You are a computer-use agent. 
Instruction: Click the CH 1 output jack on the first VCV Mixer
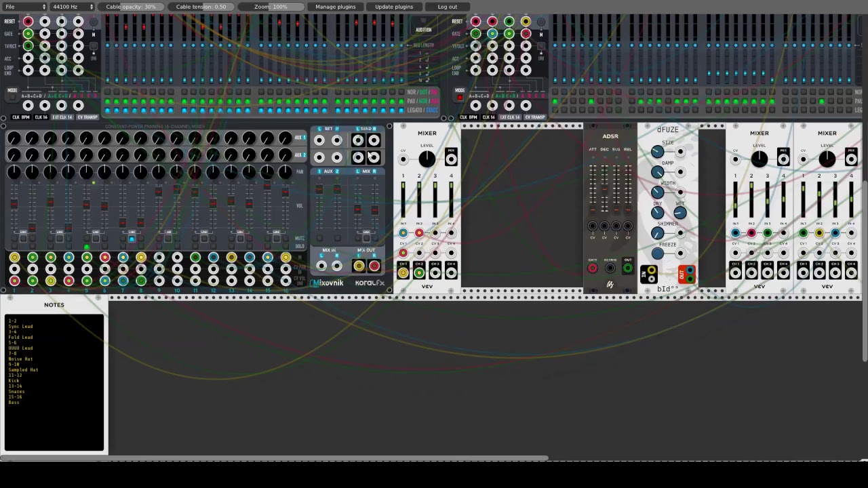[403, 273]
